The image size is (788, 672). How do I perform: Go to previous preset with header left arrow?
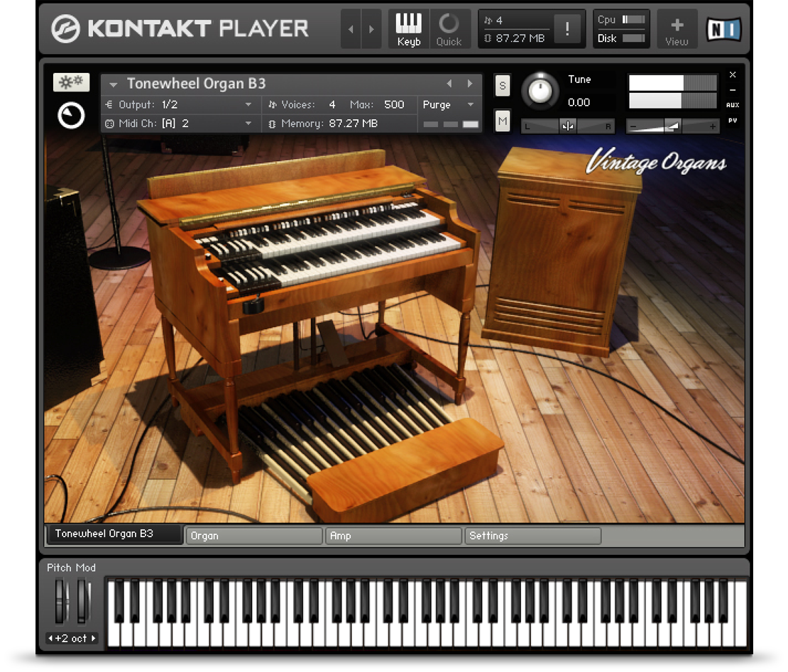pyautogui.click(x=351, y=29)
